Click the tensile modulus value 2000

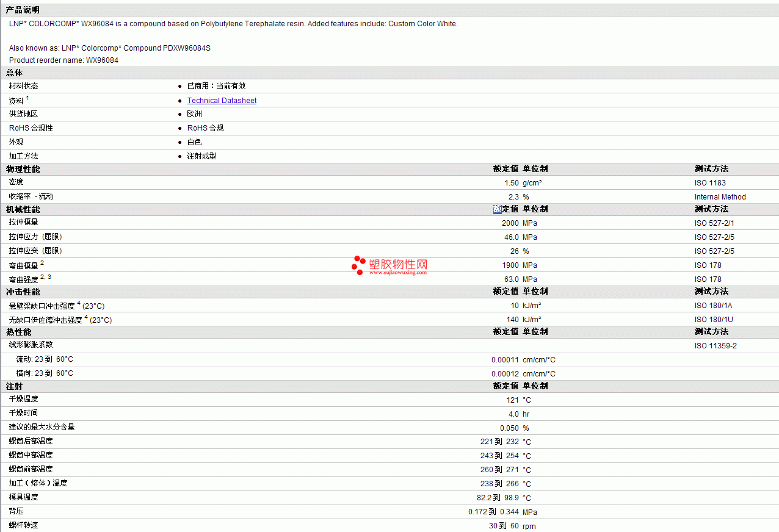(x=510, y=223)
